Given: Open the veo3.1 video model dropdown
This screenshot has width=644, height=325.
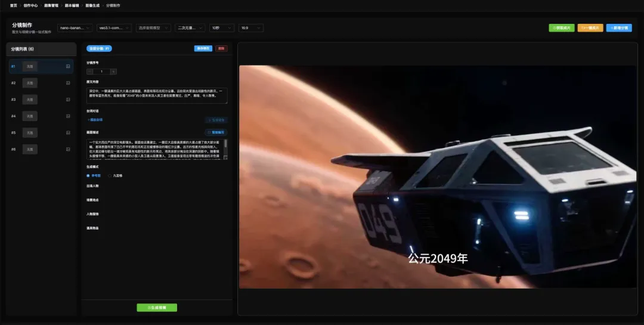Looking at the screenshot, I should click(x=114, y=28).
